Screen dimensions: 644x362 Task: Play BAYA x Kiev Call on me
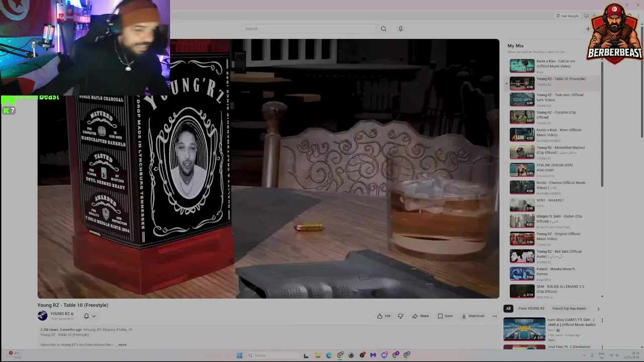[x=554, y=66]
